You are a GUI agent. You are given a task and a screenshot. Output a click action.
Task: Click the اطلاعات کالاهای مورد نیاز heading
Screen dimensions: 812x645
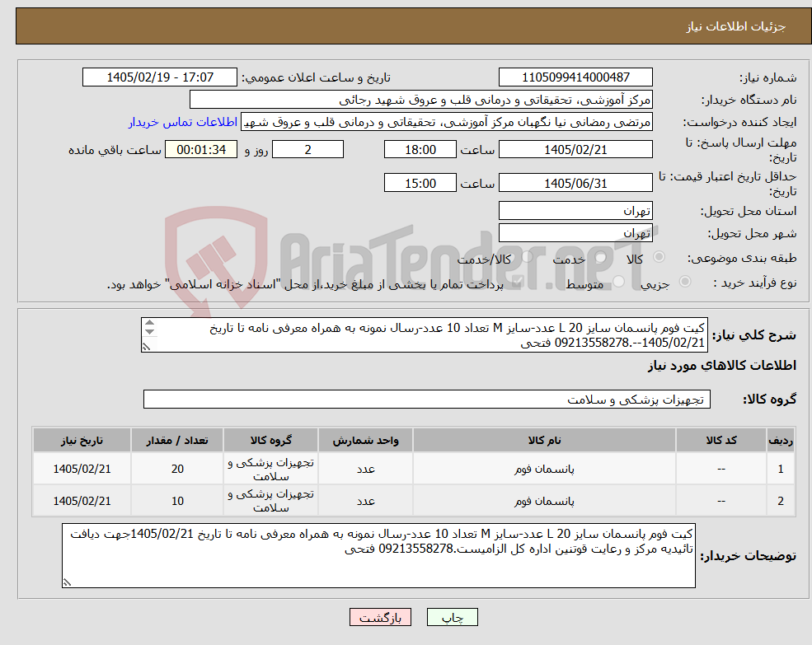(x=722, y=366)
